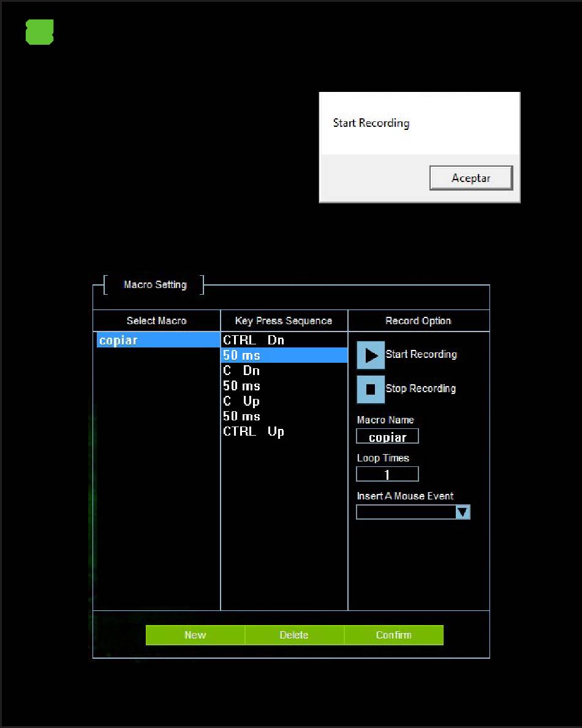Click the Stop Recording square icon
Viewport: 582px width, 728px height.
click(x=371, y=389)
